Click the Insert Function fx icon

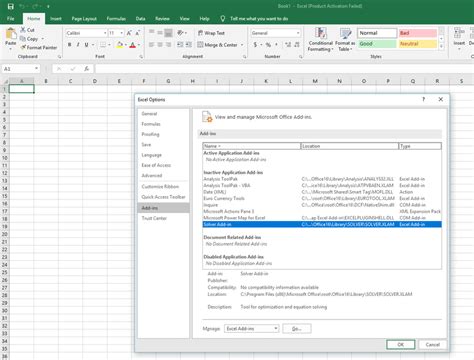point(86,69)
